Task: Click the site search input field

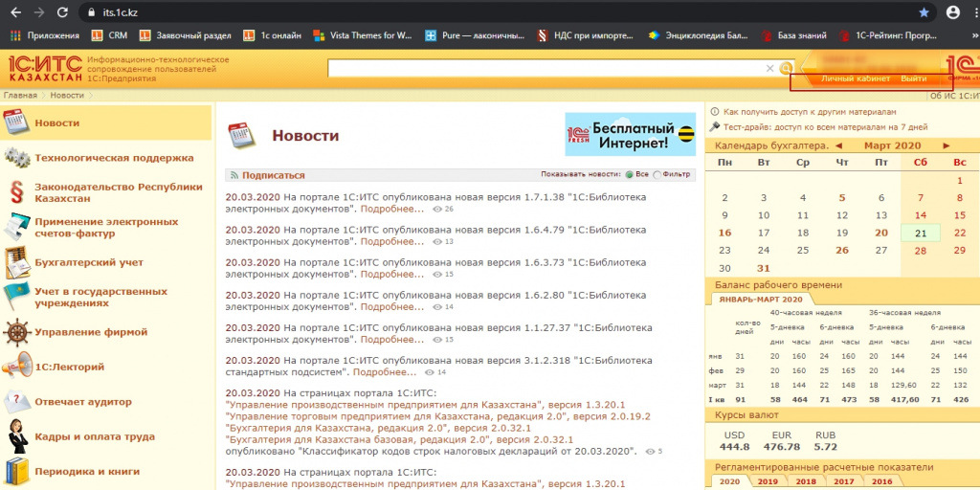Action: click(546, 69)
